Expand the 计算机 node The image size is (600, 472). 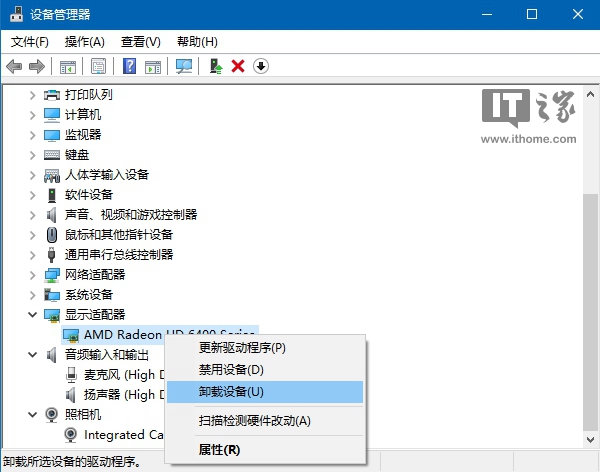click(x=33, y=115)
